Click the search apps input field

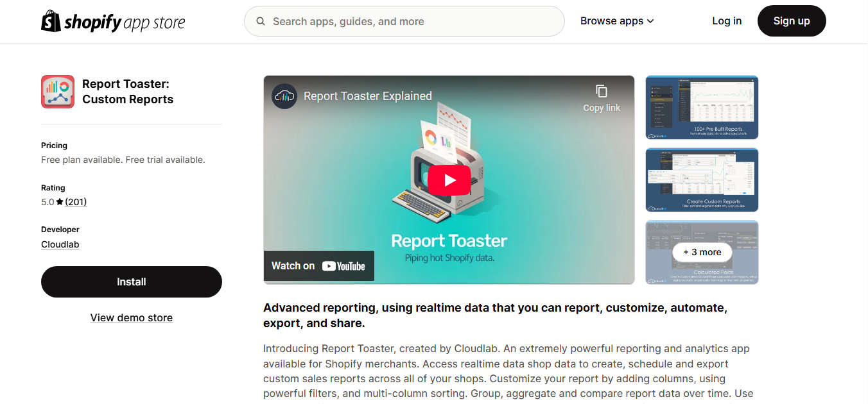404,21
